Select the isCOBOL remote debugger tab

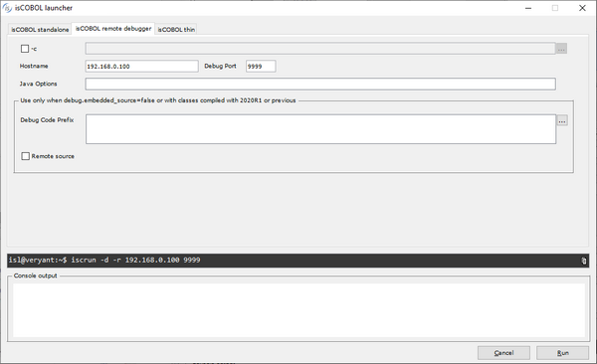click(x=113, y=29)
